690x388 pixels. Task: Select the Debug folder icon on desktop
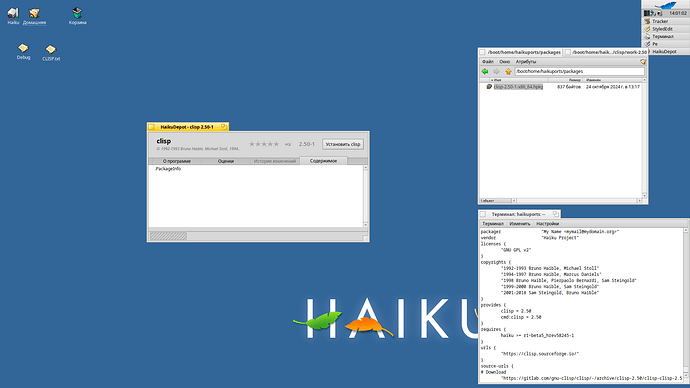(x=23, y=51)
